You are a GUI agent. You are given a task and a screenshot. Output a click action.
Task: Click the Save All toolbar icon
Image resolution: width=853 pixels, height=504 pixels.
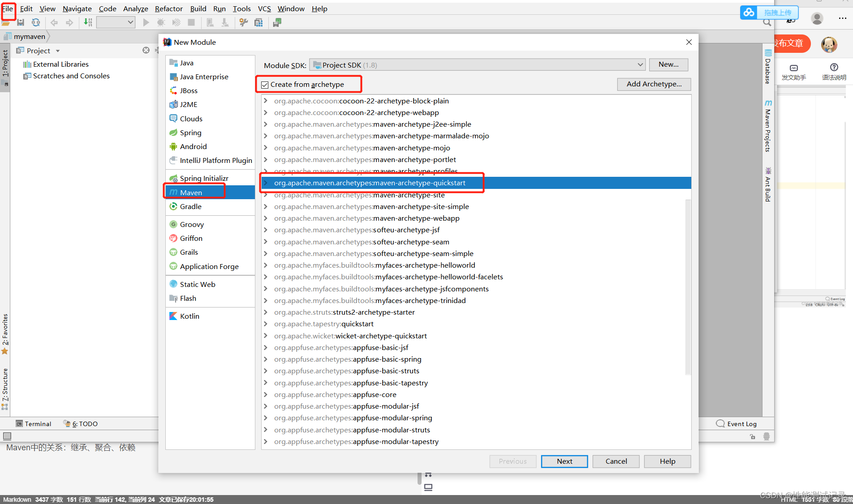click(x=21, y=22)
